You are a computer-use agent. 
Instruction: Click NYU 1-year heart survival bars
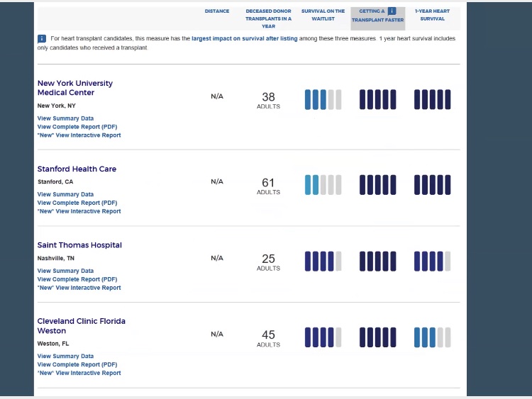click(432, 100)
